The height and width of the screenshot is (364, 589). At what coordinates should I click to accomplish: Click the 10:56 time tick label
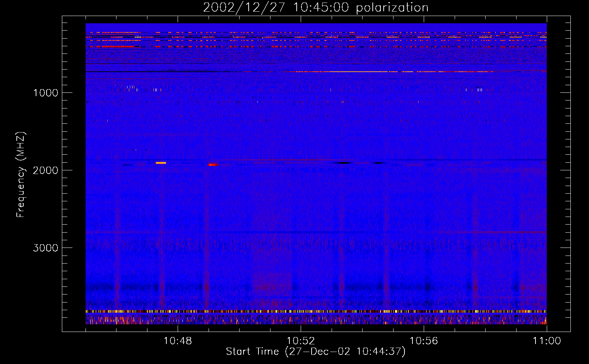[x=424, y=341]
